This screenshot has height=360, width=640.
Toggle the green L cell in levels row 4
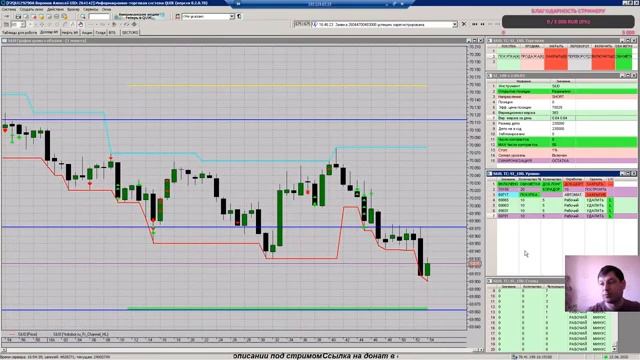[610, 200]
